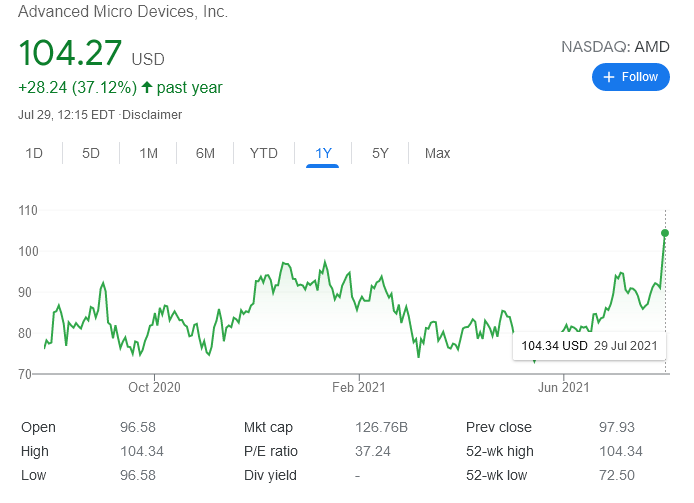Select the 1D time range tab
This screenshot has height=503, width=694.
point(34,153)
